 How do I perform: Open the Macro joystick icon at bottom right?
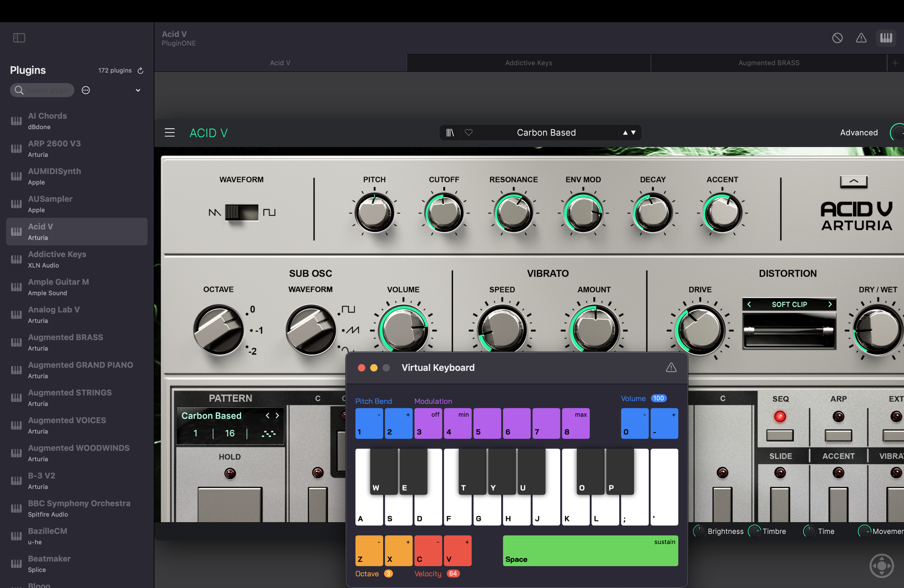[x=882, y=566]
